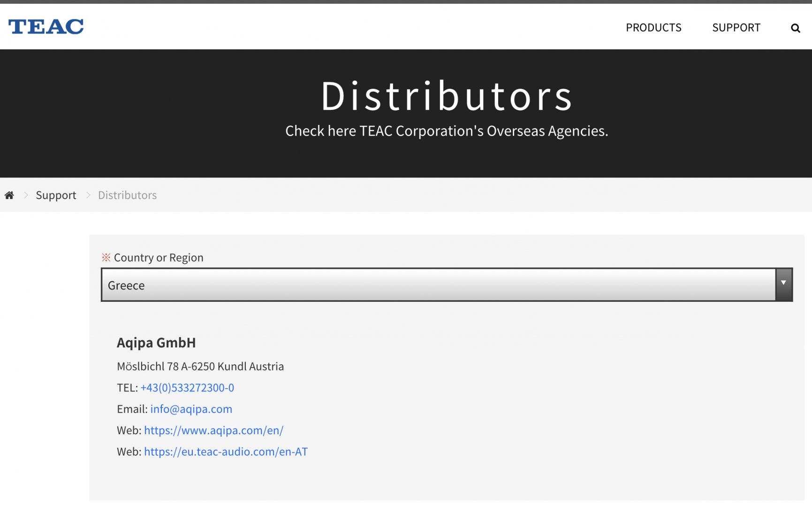Visit https://www.aqipa.com/en/ website
The width and height of the screenshot is (812, 507).
(213, 430)
